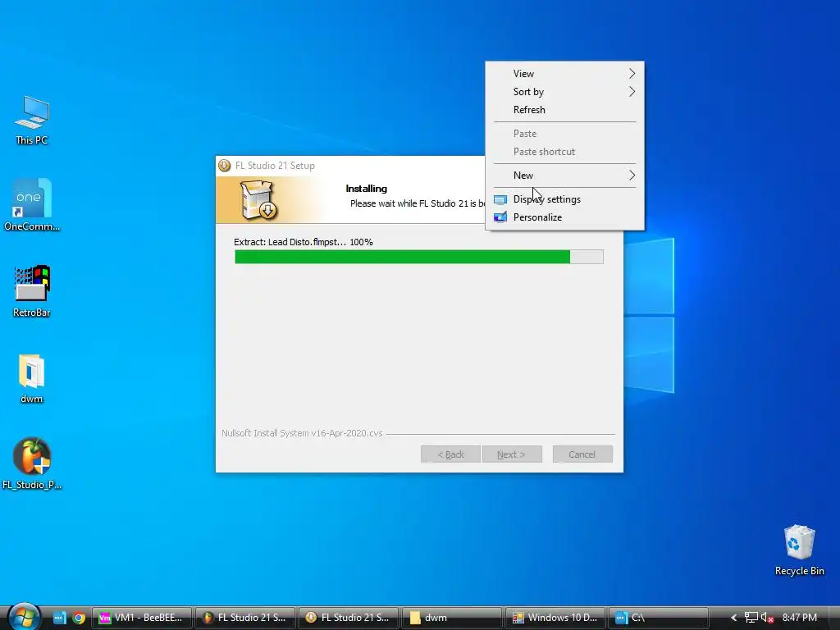Launch Chrome from quick launch bar
Image resolution: width=840 pixels, height=630 pixels.
(x=79, y=618)
